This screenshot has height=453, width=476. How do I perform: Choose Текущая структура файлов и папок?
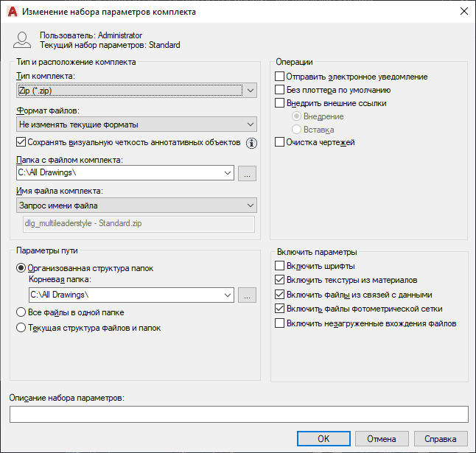coord(21,328)
